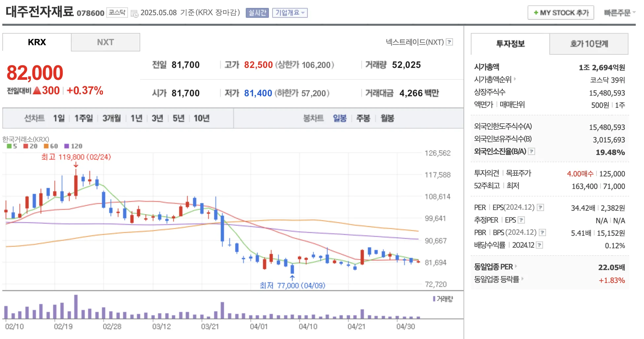Show the 3개월 line chart
The height and width of the screenshot is (339, 644).
112,118
